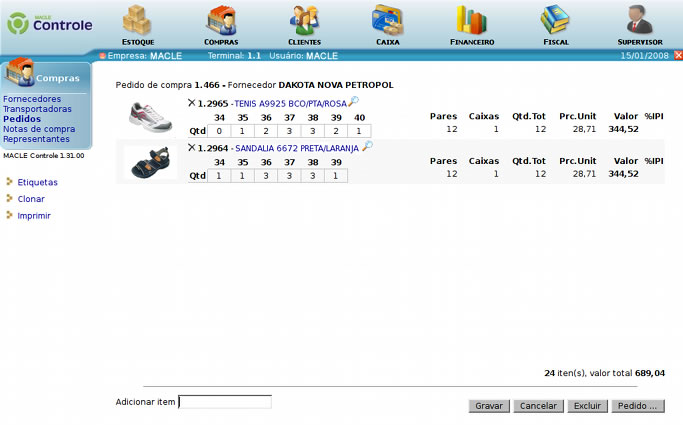Click the date 15/01/2008
Viewport: 683px width, 425px height.
coord(644,56)
